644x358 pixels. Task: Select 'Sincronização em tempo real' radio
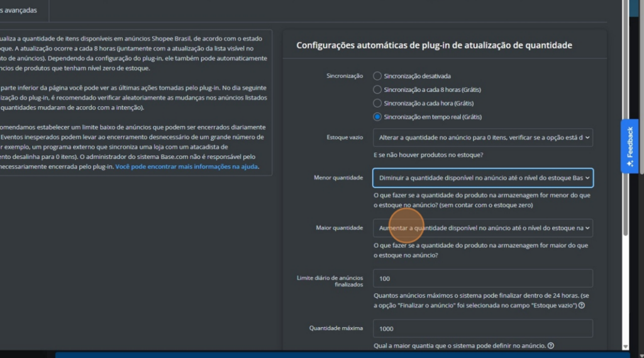(377, 117)
